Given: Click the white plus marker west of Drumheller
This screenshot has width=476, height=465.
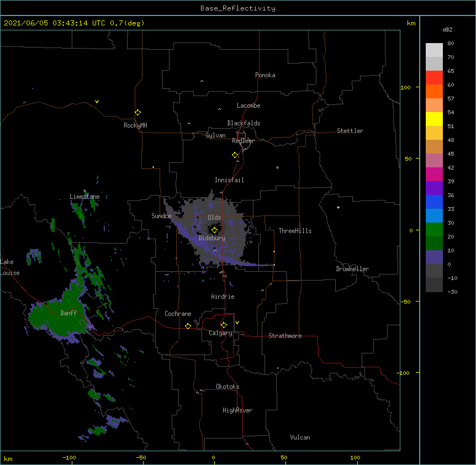Looking at the screenshot, I should point(338,207).
